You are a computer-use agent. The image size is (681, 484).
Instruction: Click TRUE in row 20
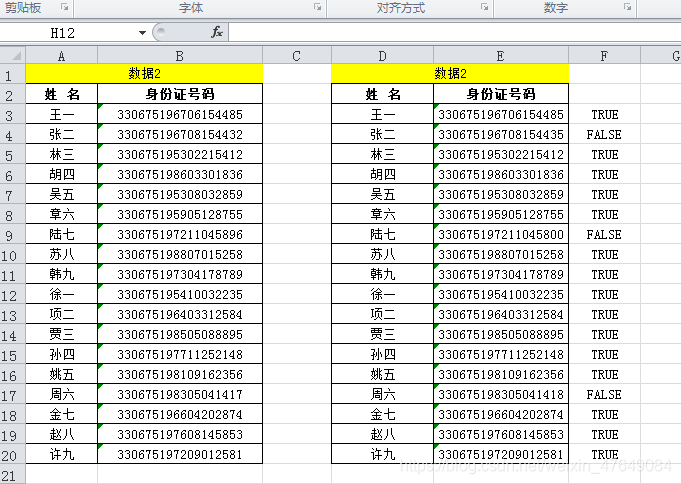pos(605,454)
